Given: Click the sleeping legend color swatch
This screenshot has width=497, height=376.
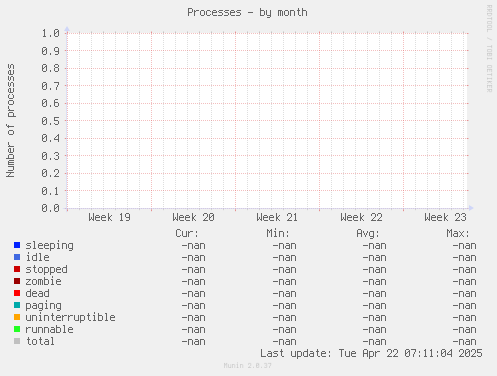Looking at the screenshot, I should coord(17,245).
